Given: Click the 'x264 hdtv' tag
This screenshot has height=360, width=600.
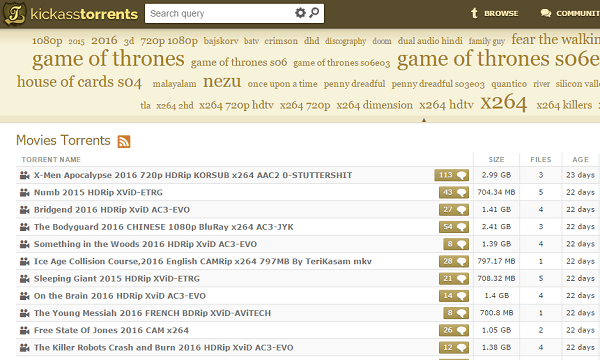Looking at the screenshot, I should [447, 105].
